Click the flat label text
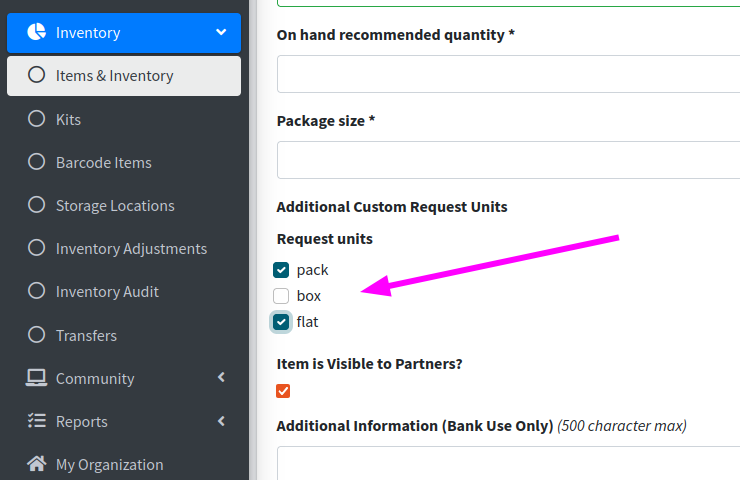 coord(307,322)
